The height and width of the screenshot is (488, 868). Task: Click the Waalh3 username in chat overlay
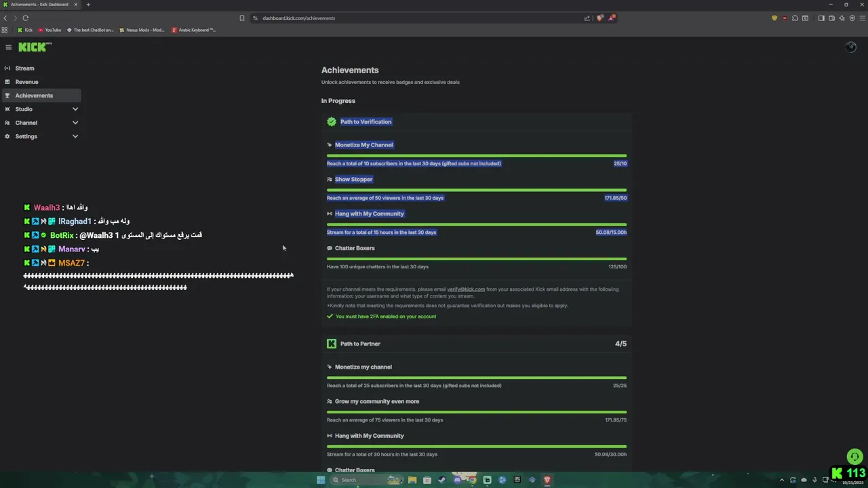click(47, 208)
